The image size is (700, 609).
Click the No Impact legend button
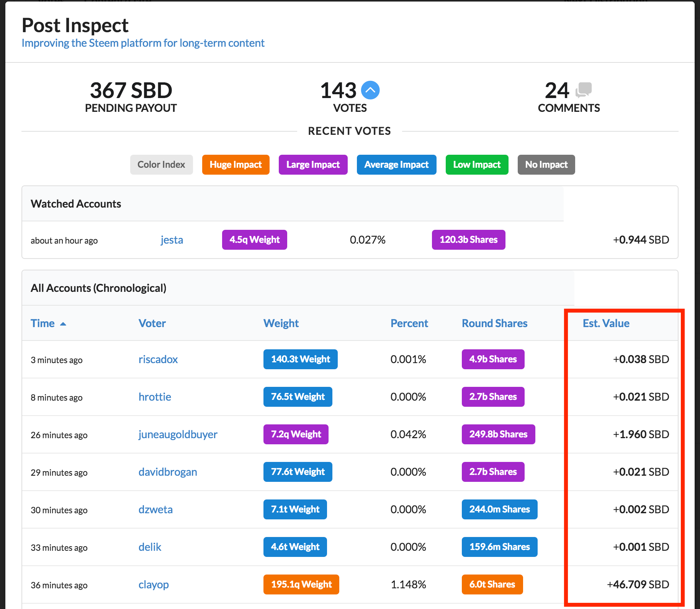click(x=546, y=165)
